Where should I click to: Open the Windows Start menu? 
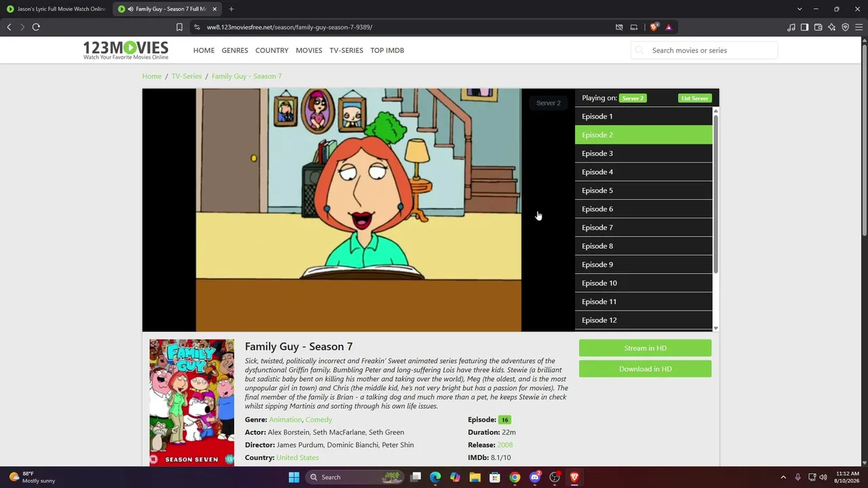(x=294, y=477)
